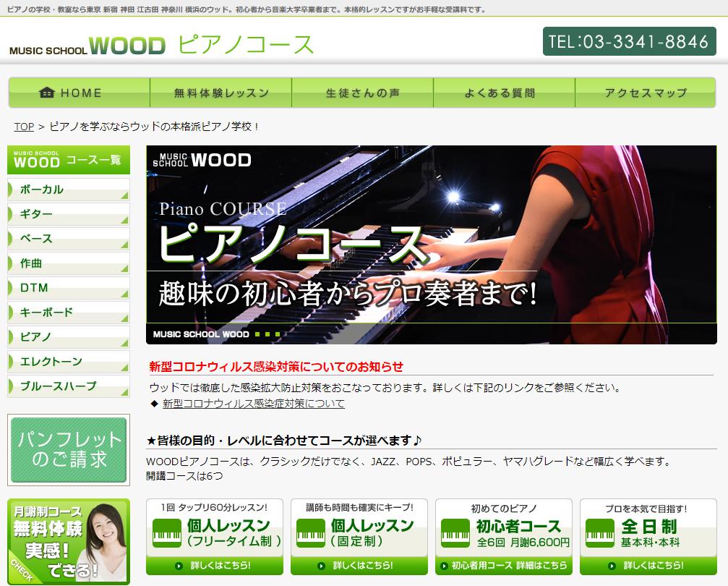Open 新型コロナウィルス感染症対策について link

tap(254, 404)
